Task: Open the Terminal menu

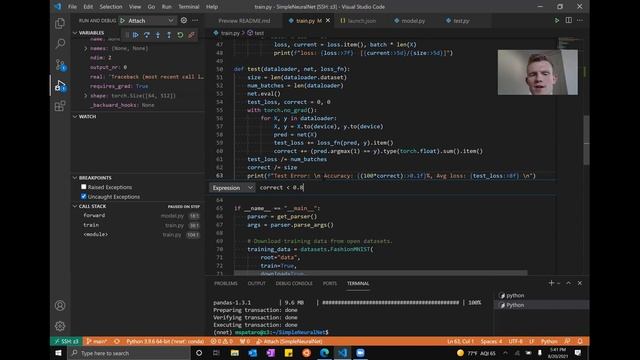Action: [x=189, y=7]
